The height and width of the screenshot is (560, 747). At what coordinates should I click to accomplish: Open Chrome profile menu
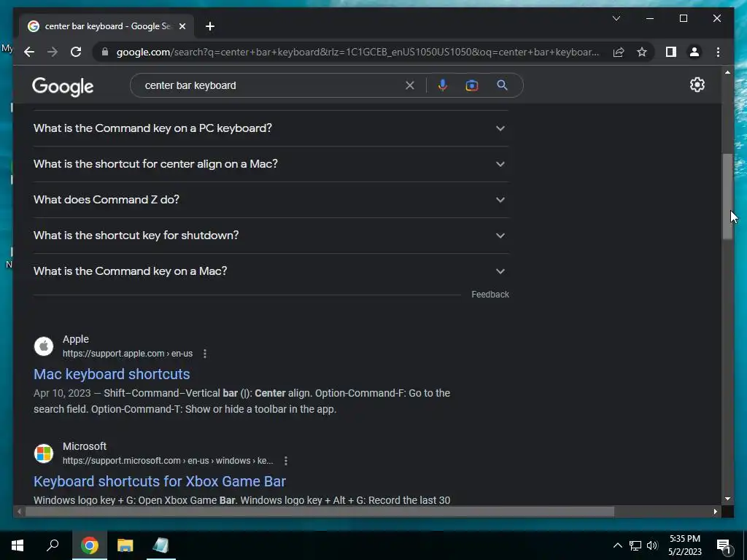(x=694, y=52)
